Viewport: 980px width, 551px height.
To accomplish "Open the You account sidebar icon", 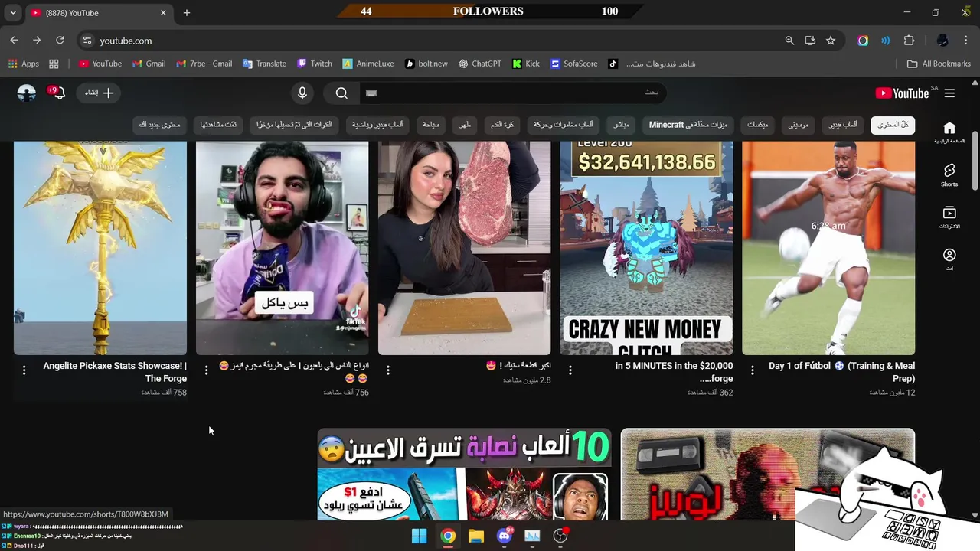I will click(949, 259).
